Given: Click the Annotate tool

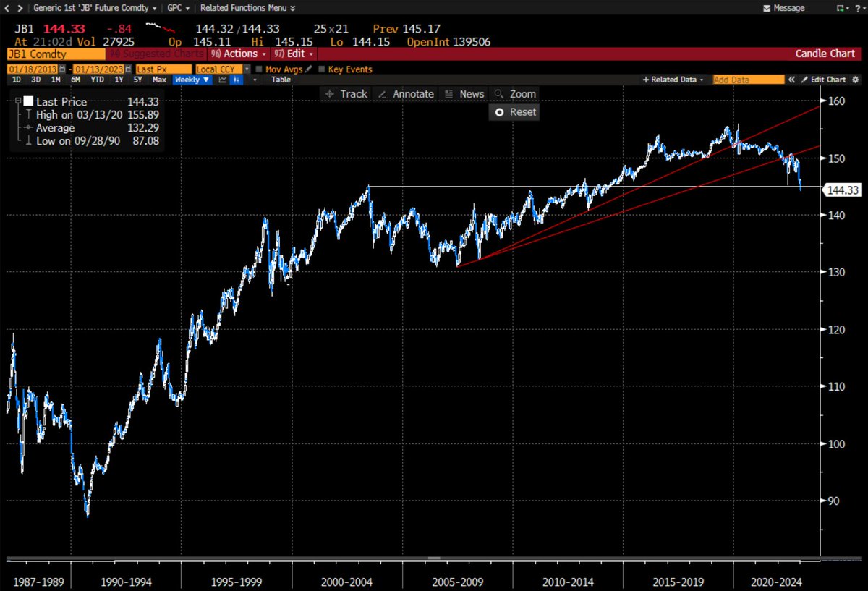Looking at the screenshot, I should tap(406, 94).
